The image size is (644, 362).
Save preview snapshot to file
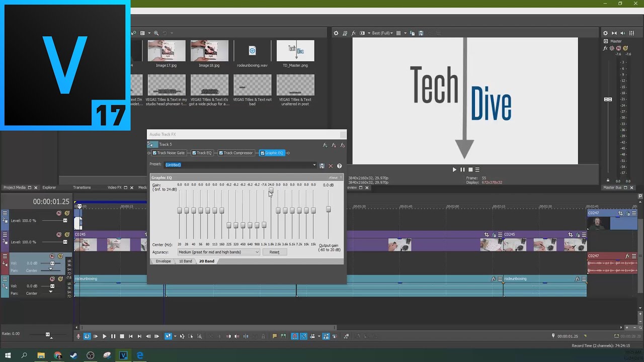pyautogui.click(x=421, y=33)
